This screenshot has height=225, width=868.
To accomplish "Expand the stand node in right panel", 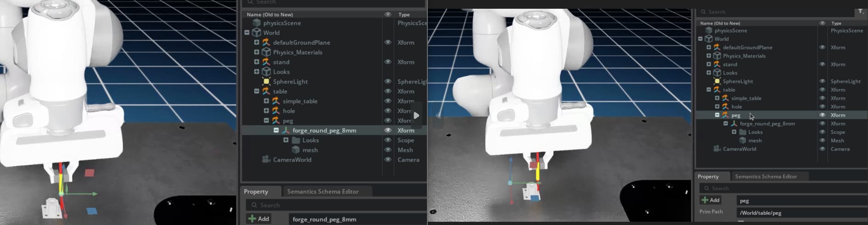I will (x=709, y=64).
